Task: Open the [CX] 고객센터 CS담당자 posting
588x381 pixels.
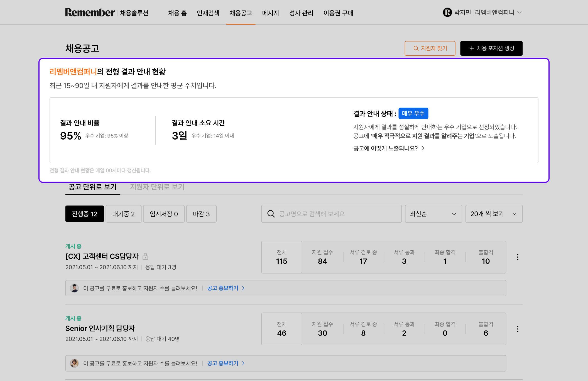Action: pyautogui.click(x=102, y=256)
